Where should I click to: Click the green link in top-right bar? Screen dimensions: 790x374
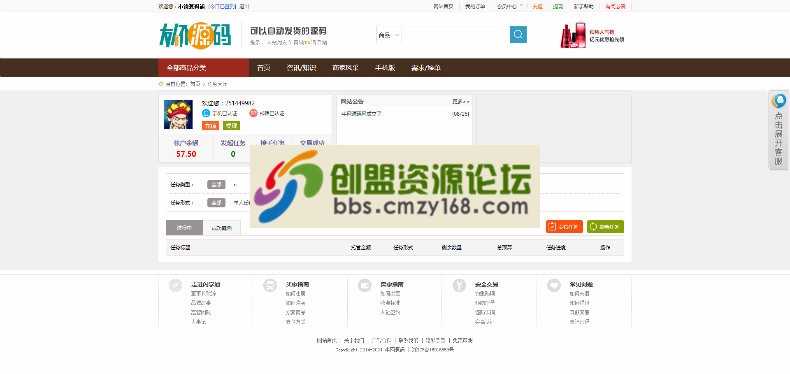coord(558,7)
